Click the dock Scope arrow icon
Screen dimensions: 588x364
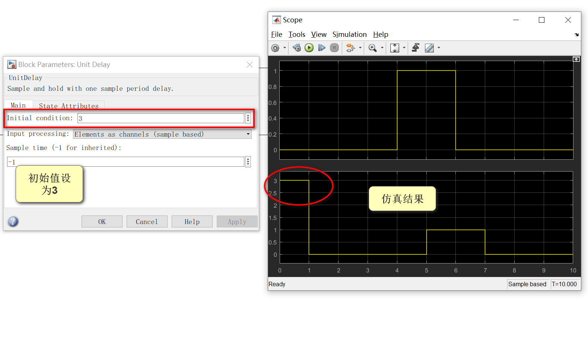pyautogui.click(x=576, y=35)
